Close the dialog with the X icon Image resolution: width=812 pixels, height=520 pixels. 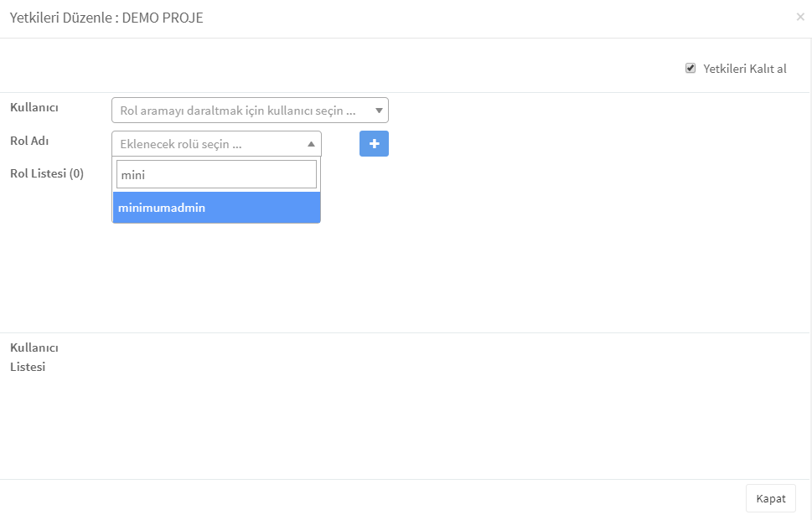(x=800, y=17)
